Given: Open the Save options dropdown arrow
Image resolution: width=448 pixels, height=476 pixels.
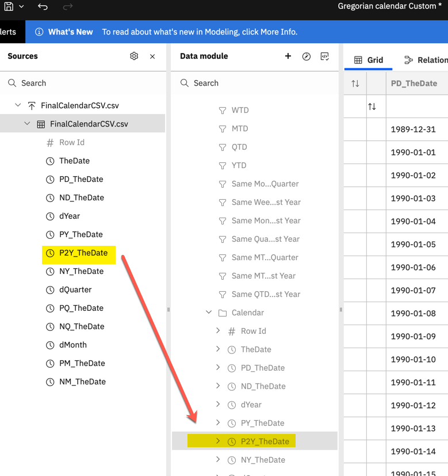Looking at the screenshot, I should [x=21, y=6].
